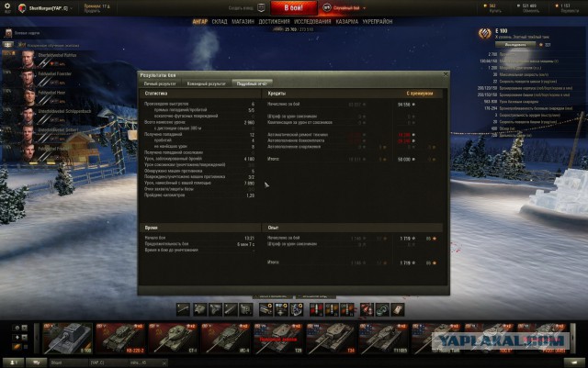Click the Боевые задачи icon
This screenshot has width=588, height=368.
8,33
